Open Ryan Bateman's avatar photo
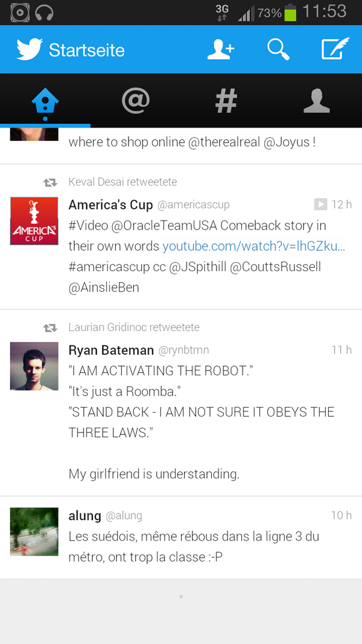The width and height of the screenshot is (362, 644). 34,366
